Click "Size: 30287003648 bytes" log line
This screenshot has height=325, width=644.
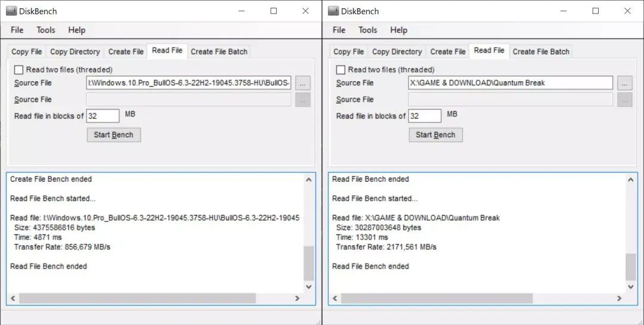[x=378, y=228]
